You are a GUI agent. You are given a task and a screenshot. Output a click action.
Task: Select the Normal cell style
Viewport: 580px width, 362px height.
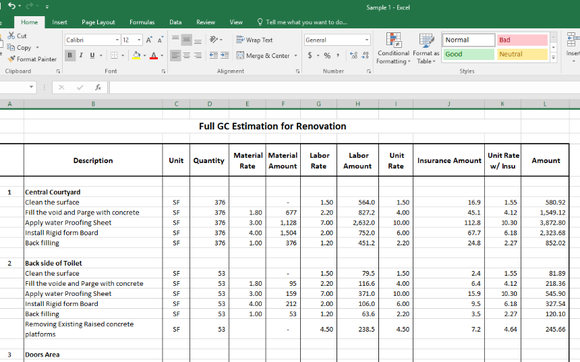tap(469, 40)
